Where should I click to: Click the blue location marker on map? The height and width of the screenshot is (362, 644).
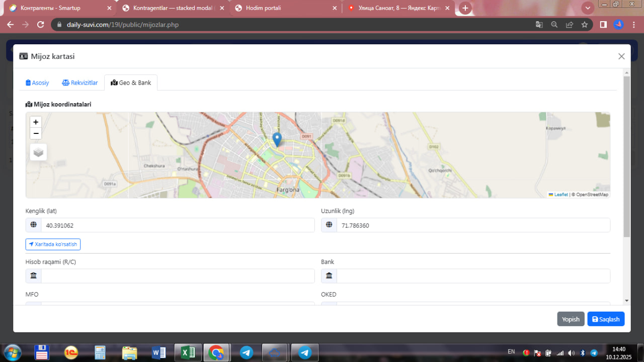277,139
